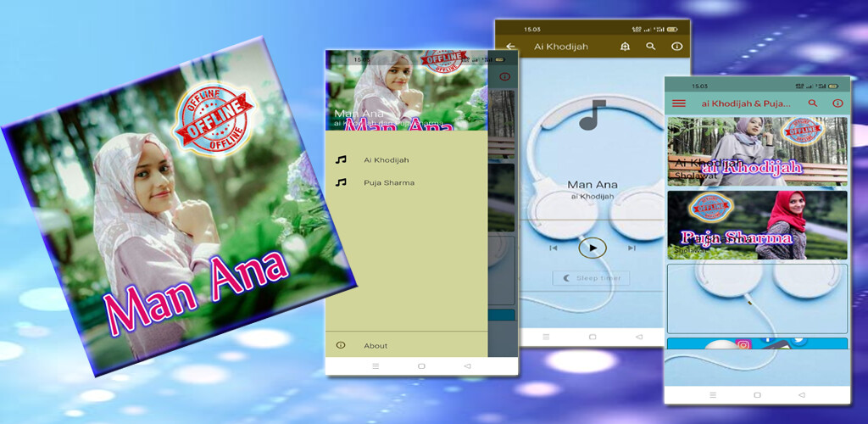Open search in Ai Khodijah player toolbar
Viewport: 868px width, 424px height.
(651, 47)
